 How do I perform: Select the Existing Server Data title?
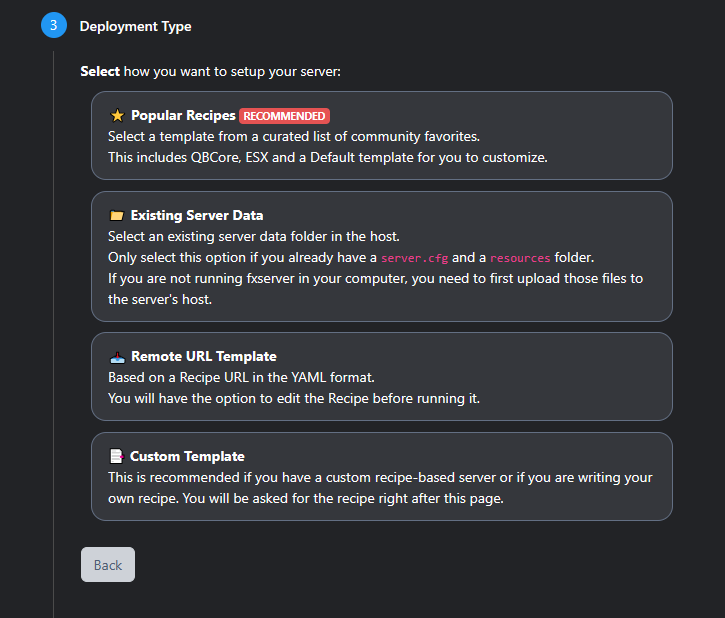[x=197, y=216]
